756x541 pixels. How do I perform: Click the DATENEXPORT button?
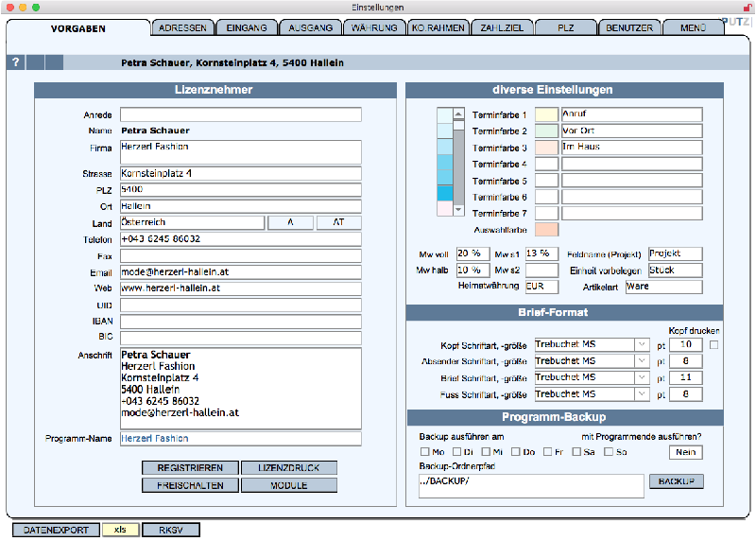coord(56,530)
